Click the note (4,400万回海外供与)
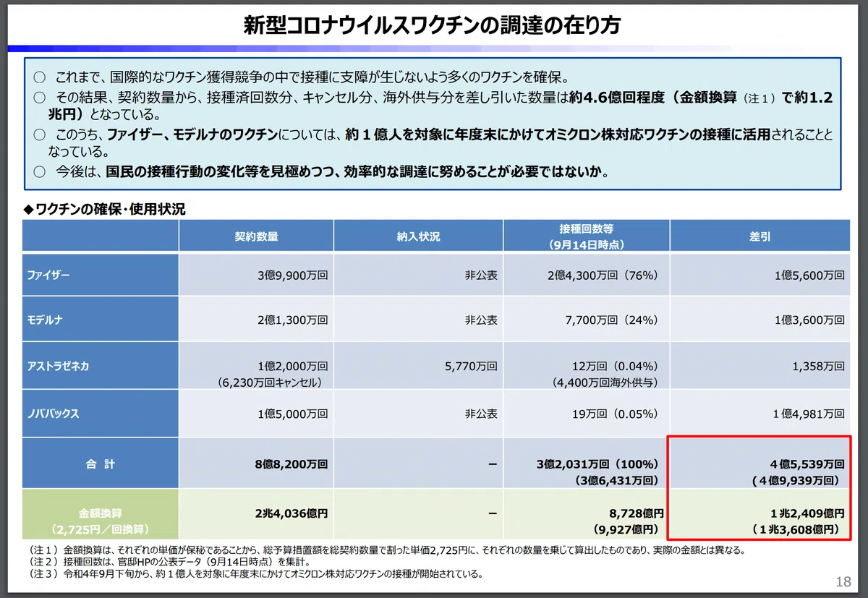 pos(605,383)
